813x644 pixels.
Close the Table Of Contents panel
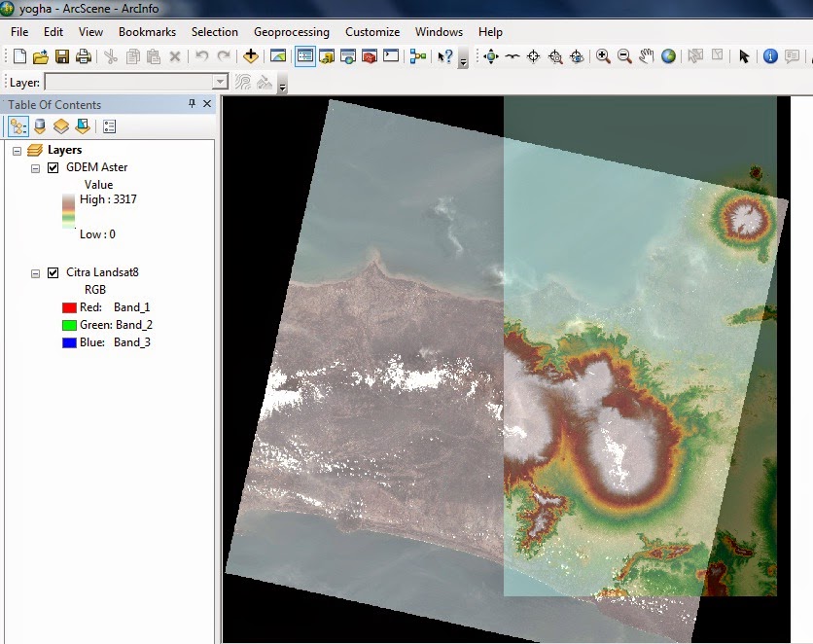coord(207,104)
